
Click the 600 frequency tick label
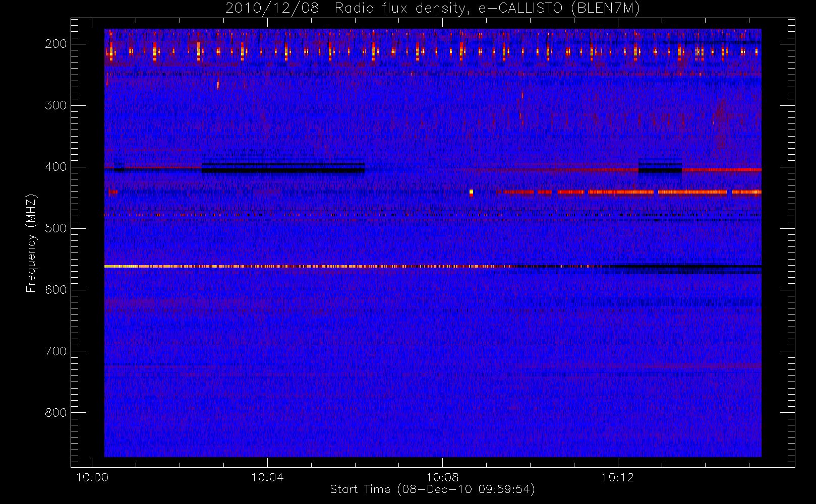tap(56, 290)
